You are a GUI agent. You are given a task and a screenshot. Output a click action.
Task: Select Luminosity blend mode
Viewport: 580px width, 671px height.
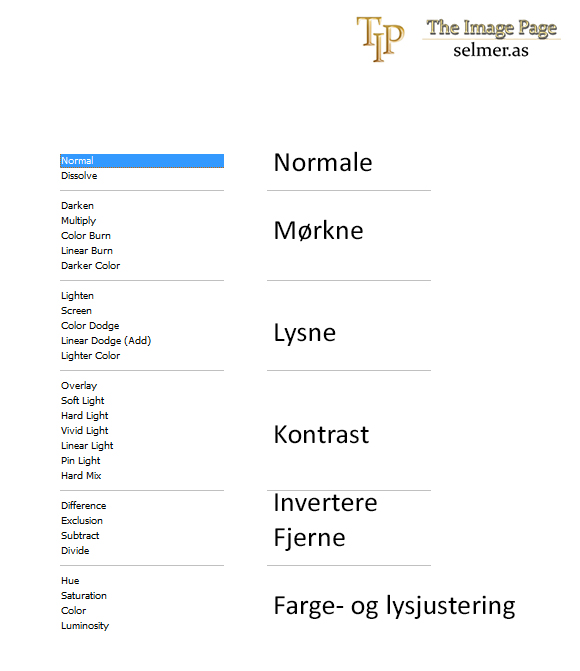(85, 626)
